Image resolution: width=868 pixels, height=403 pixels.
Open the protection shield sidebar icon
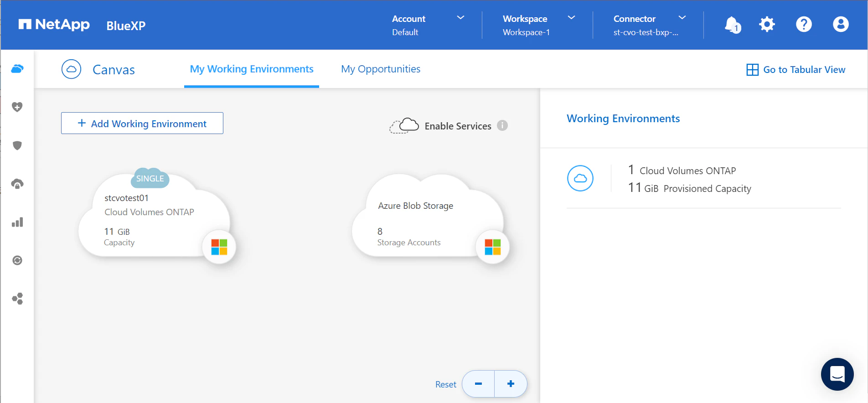point(17,145)
